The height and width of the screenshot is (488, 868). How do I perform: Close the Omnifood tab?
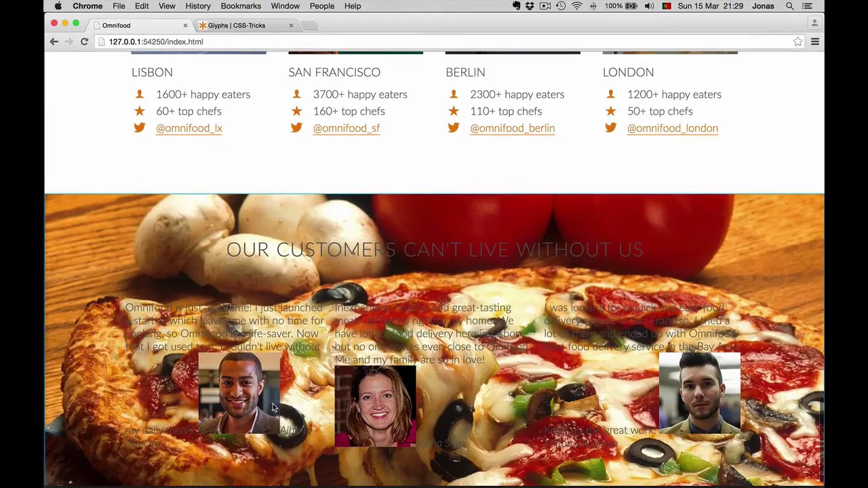tap(185, 26)
